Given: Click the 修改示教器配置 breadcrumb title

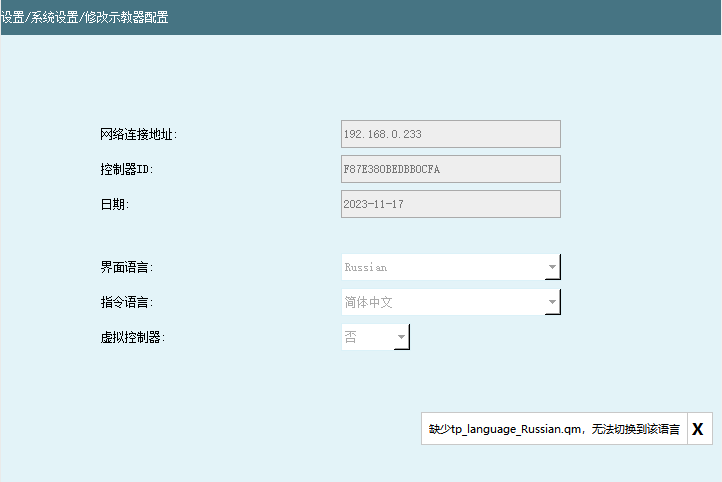Looking at the screenshot, I should pos(124,18).
